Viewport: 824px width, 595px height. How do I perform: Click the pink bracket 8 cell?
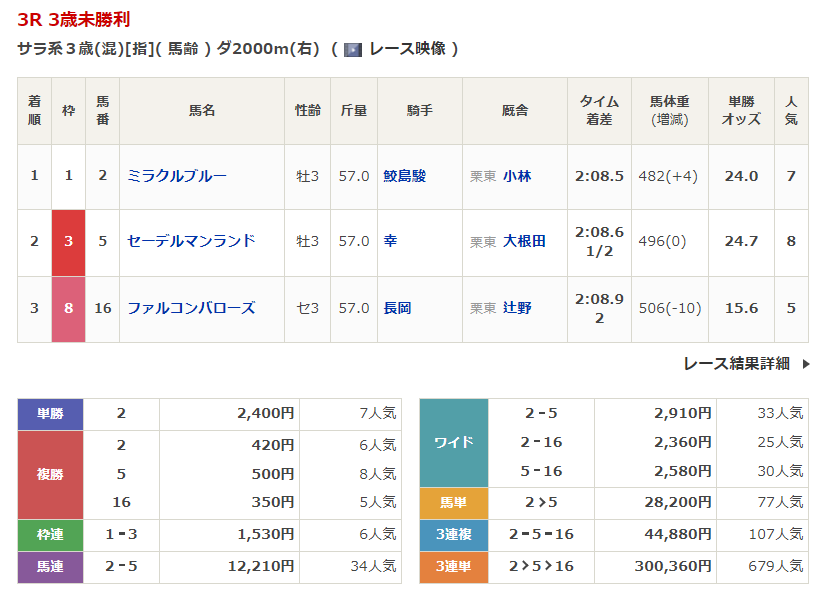click(69, 308)
